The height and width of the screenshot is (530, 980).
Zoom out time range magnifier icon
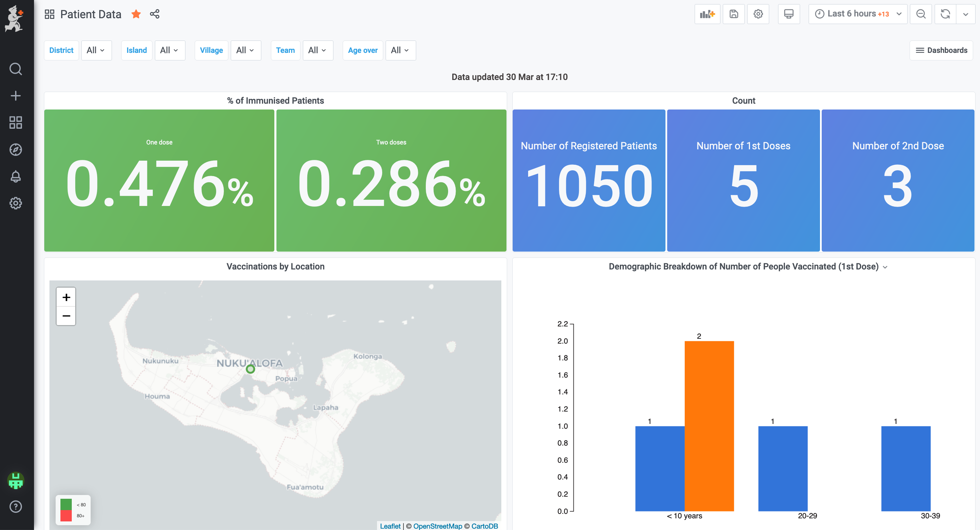point(921,14)
